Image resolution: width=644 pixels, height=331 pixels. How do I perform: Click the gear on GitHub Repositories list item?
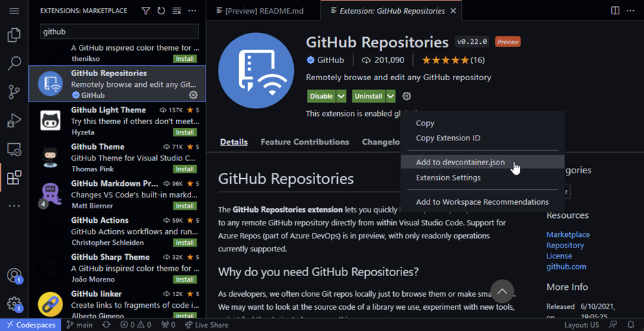tap(193, 95)
